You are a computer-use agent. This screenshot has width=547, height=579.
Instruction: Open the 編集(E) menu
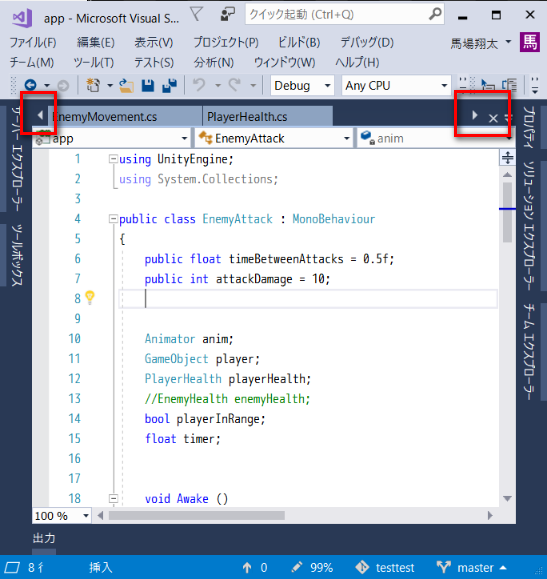click(x=96, y=42)
